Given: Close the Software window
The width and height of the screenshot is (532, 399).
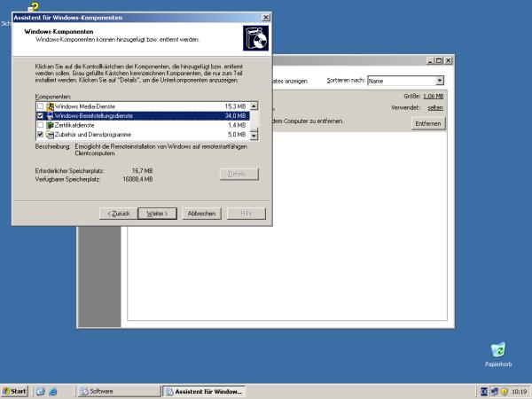Looking at the screenshot, I should point(448,60).
